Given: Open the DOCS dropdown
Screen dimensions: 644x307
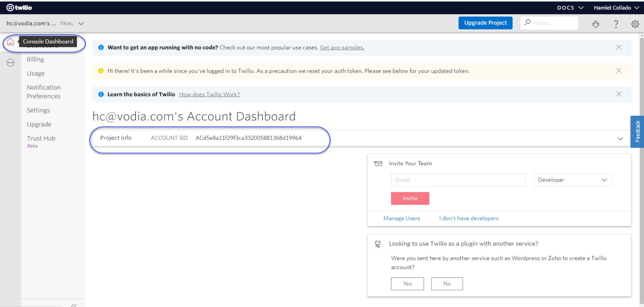Looking at the screenshot, I should click(x=570, y=8).
